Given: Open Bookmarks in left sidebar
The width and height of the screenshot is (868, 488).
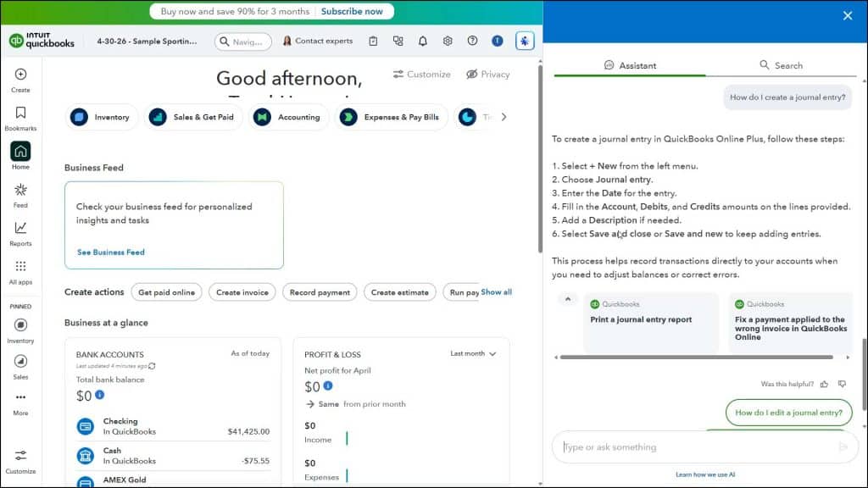Looking at the screenshot, I should tap(20, 119).
